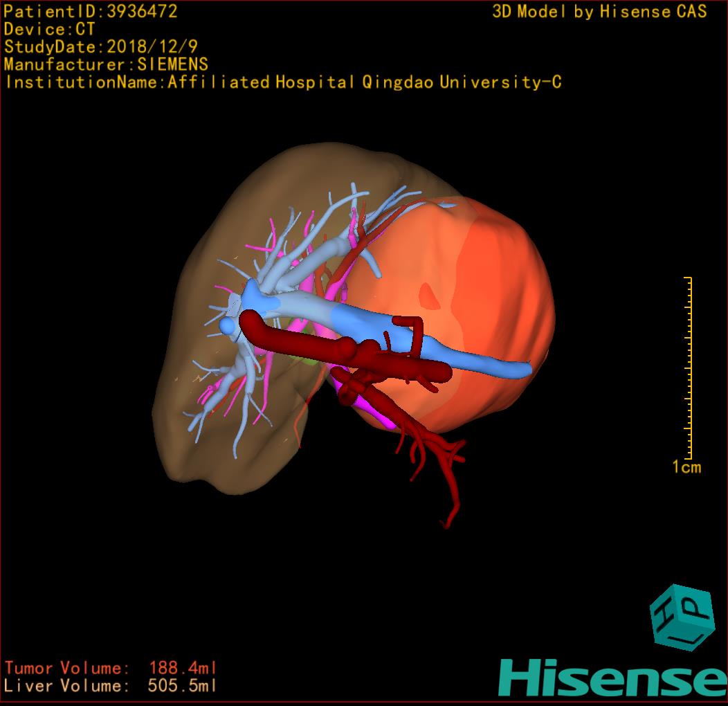Click the PatientID:3936472 text

point(91,11)
